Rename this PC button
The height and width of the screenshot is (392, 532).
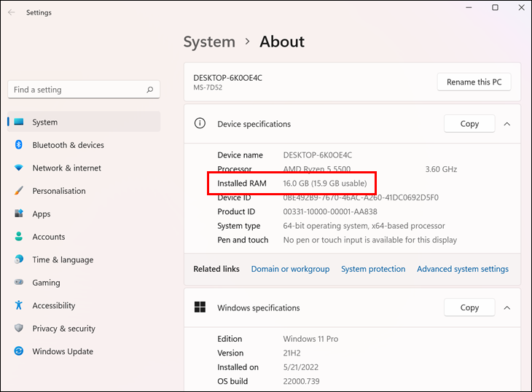click(474, 82)
